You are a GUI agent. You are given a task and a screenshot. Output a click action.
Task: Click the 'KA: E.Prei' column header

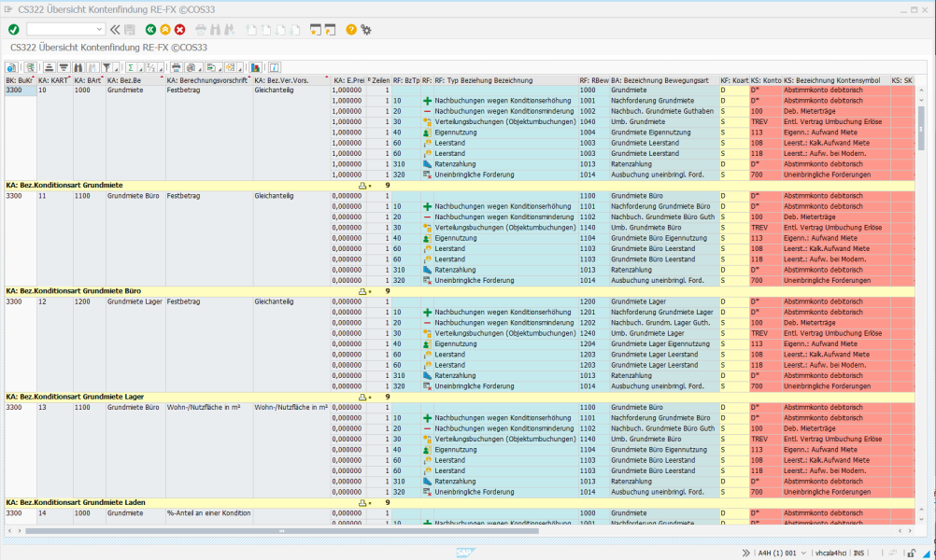coord(349,80)
